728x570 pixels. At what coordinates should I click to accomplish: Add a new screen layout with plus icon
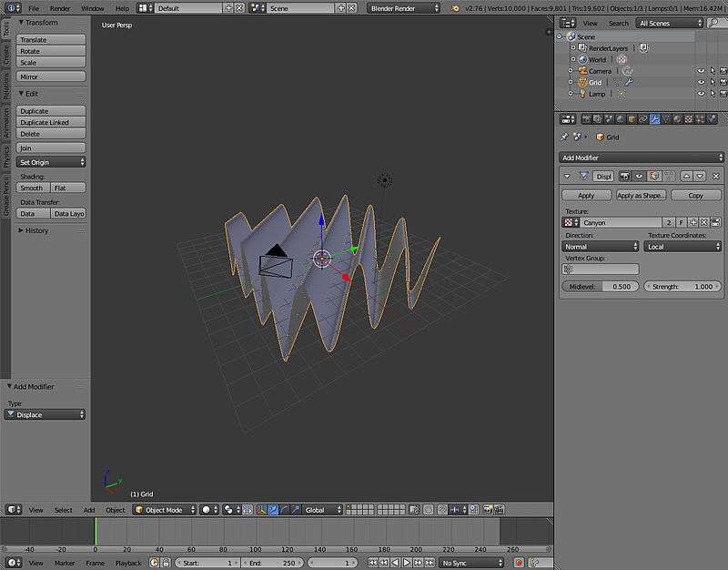click(x=228, y=7)
